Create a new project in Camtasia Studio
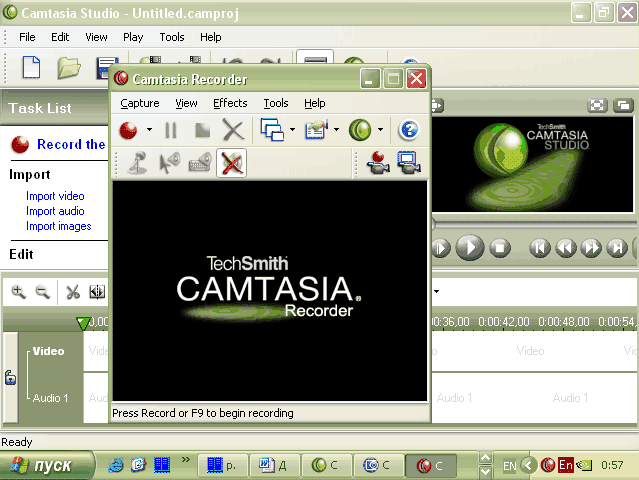Viewport: 639px width, 480px height. [x=31, y=67]
